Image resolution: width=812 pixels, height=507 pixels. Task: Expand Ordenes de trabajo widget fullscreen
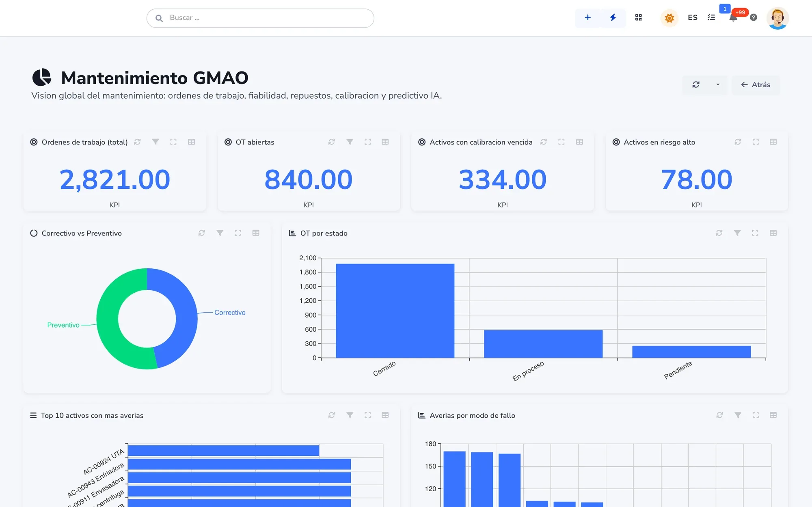point(173,142)
